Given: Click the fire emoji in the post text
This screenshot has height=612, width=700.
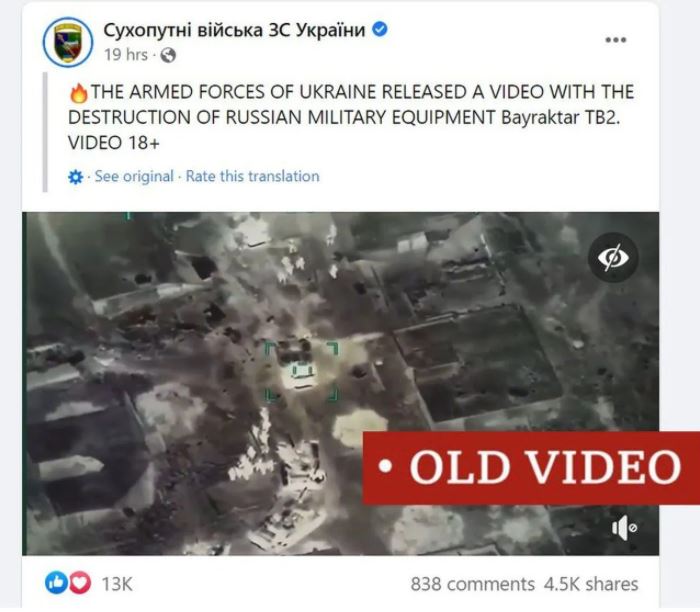Looking at the screenshot, I should [79, 93].
